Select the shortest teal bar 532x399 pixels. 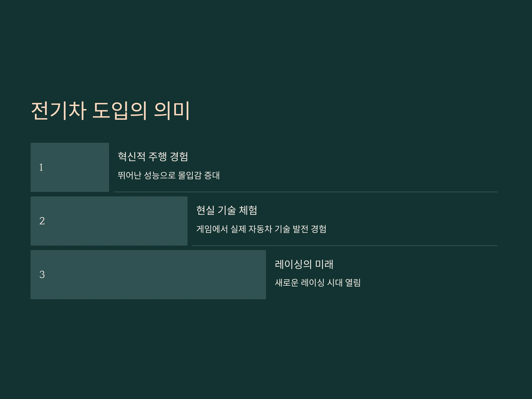(70, 167)
